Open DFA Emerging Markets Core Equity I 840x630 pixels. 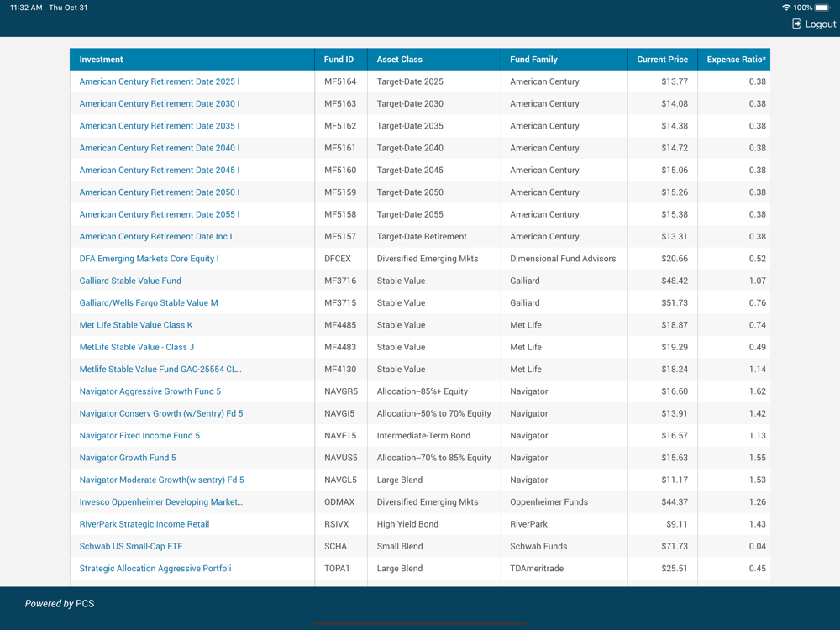(x=149, y=259)
